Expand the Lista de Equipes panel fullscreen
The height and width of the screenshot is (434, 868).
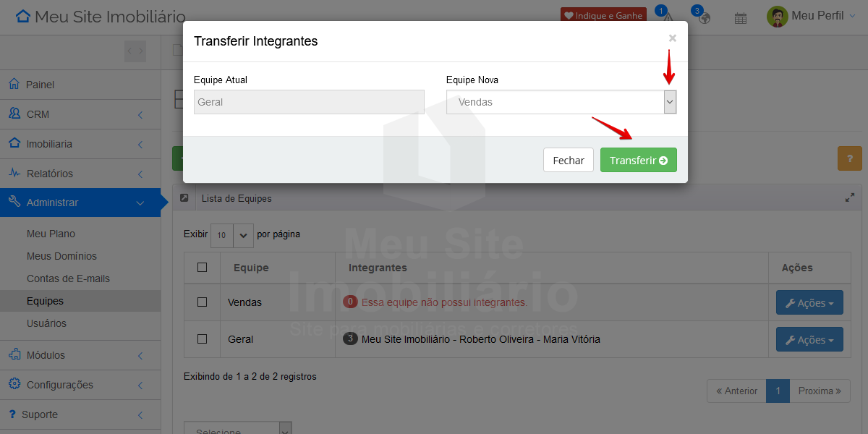[x=850, y=197]
